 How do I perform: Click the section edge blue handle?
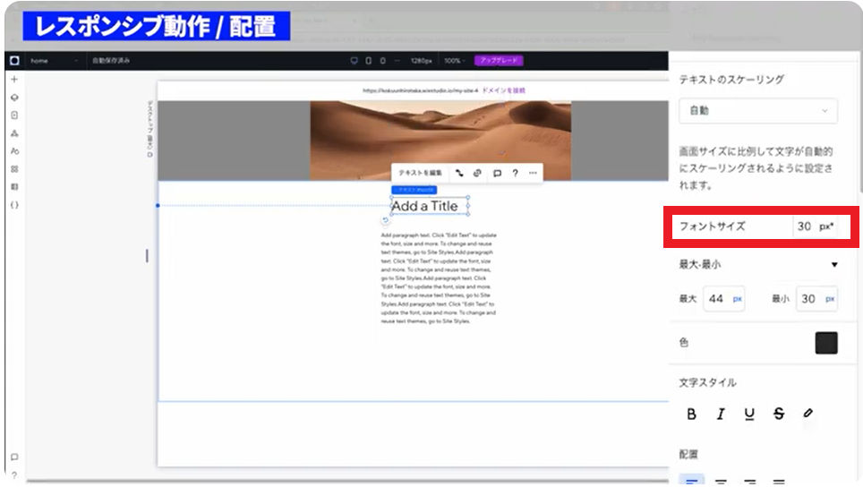158,205
